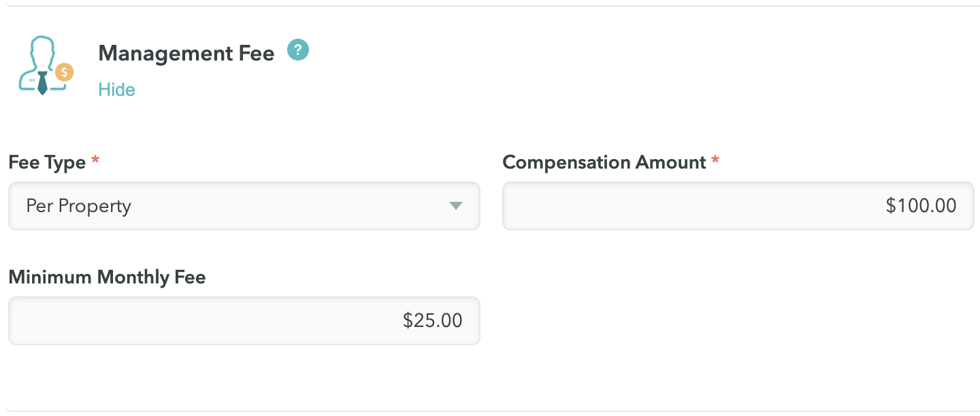
Task: Open the Fee Type dropdown
Action: click(x=244, y=206)
